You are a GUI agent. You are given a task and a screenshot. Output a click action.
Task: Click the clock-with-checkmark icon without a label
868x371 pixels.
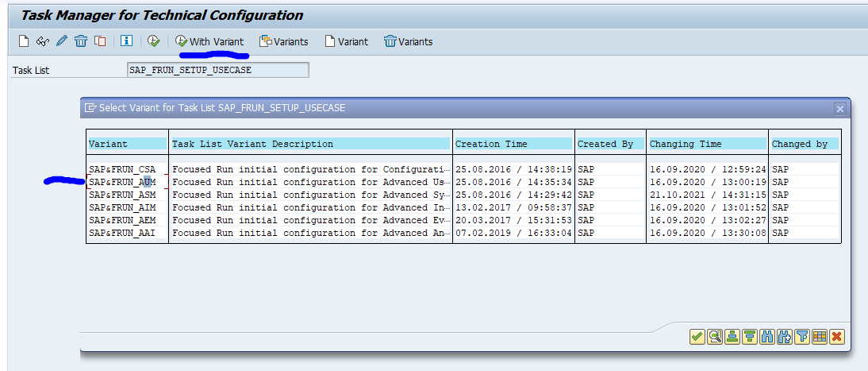tap(153, 41)
